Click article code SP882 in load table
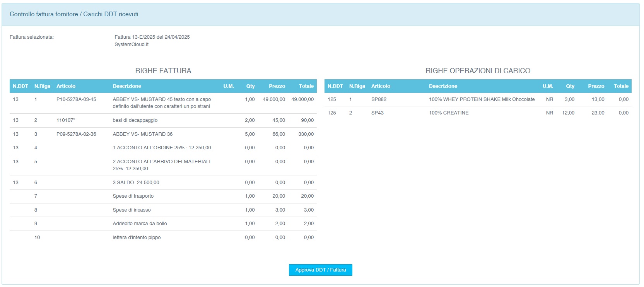This screenshot has width=644, height=287. 379,99
